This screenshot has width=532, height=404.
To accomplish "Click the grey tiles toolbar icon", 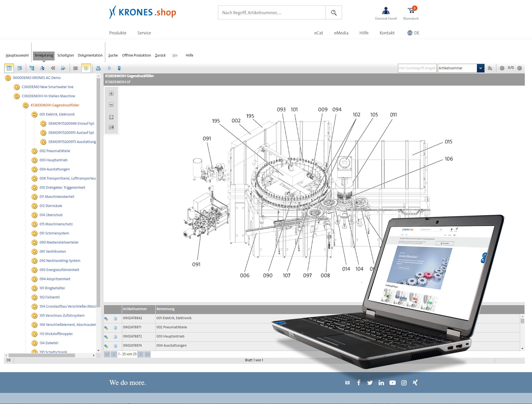I will (75, 68).
